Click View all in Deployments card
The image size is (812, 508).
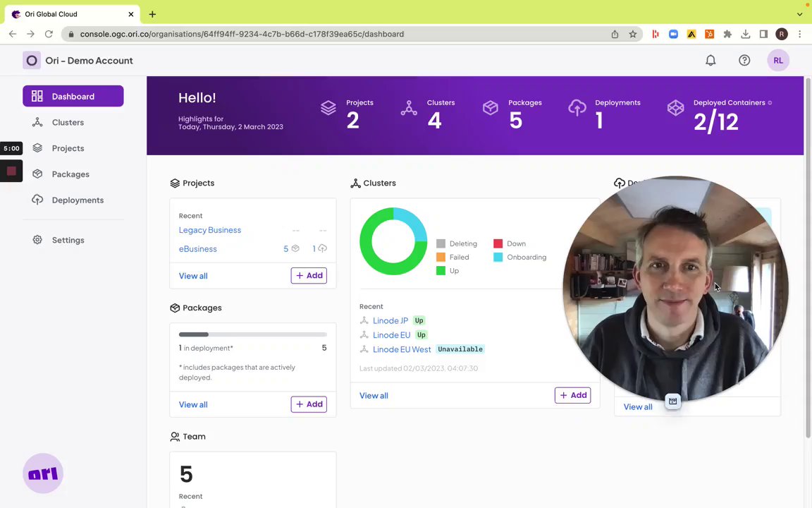tap(637, 407)
